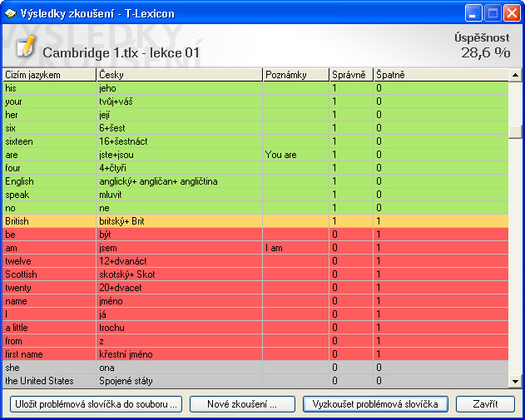Click the '28,6 %' success rate value
The width and height of the screenshot is (525, 420).
point(486,52)
